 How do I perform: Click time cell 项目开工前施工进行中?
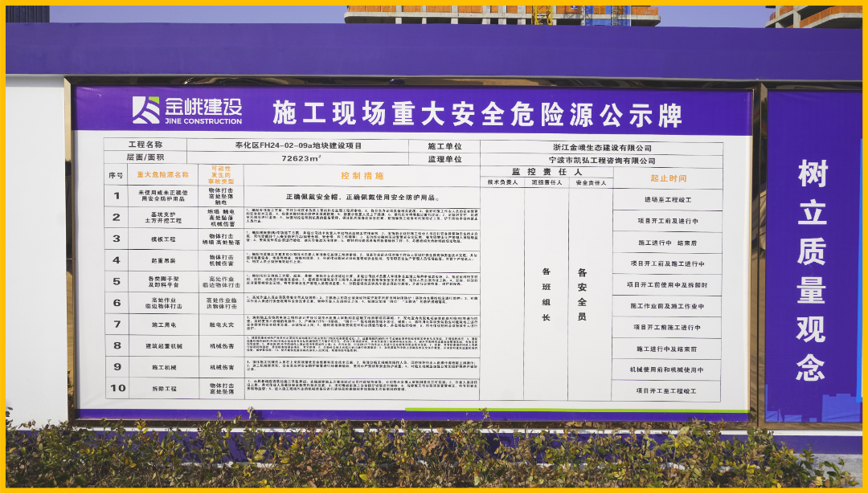click(667, 327)
